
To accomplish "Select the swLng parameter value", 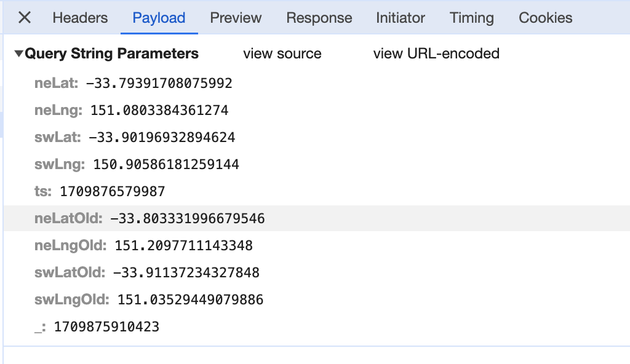I will tap(165, 165).
